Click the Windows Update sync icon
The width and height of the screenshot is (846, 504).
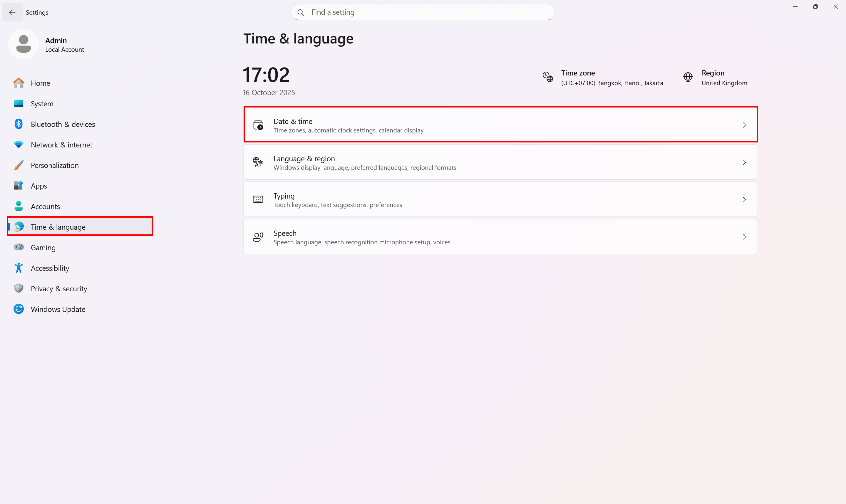click(x=19, y=309)
